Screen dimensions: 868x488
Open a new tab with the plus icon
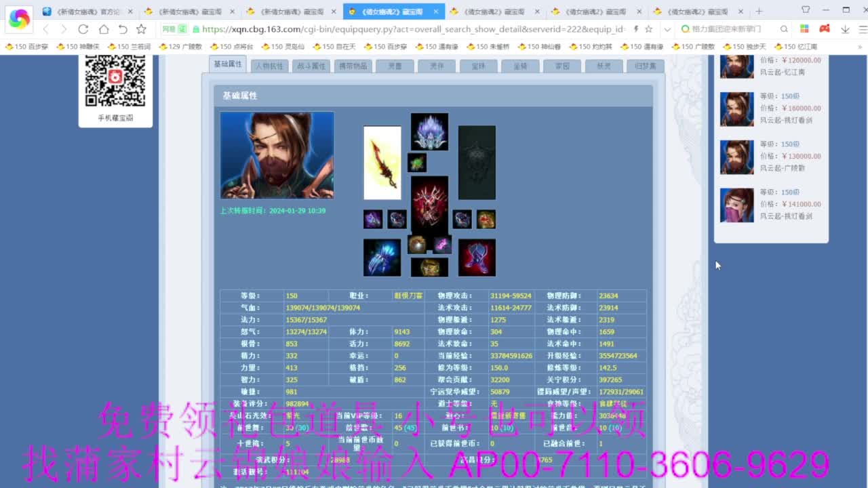(759, 12)
